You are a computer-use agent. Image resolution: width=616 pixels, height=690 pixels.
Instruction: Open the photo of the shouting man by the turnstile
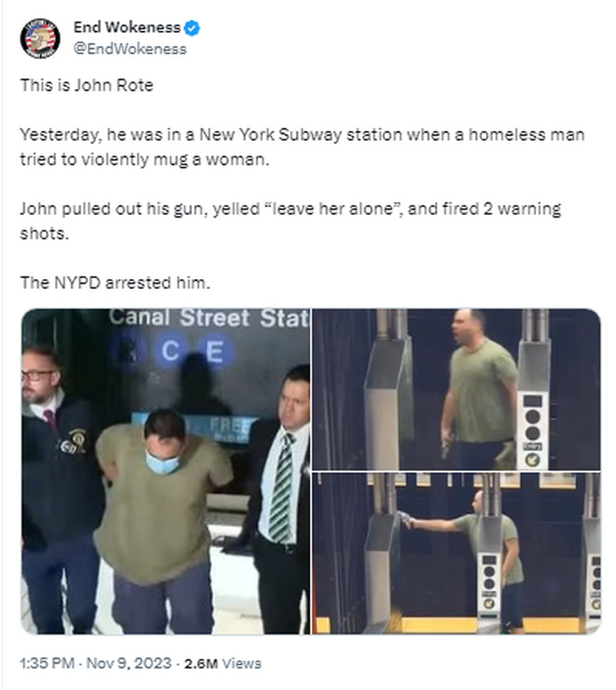pyautogui.click(x=456, y=389)
